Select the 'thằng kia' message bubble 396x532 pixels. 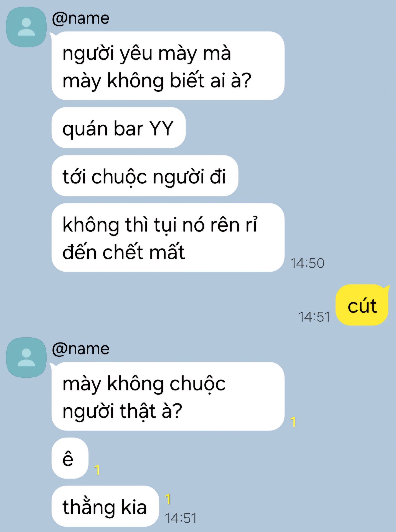click(x=105, y=506)
